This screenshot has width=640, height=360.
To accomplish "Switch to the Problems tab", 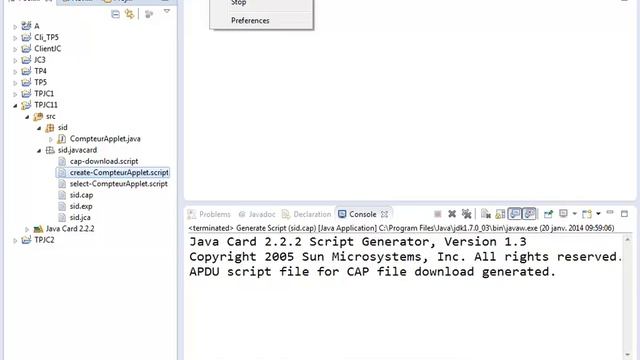I will click(209, 214).
